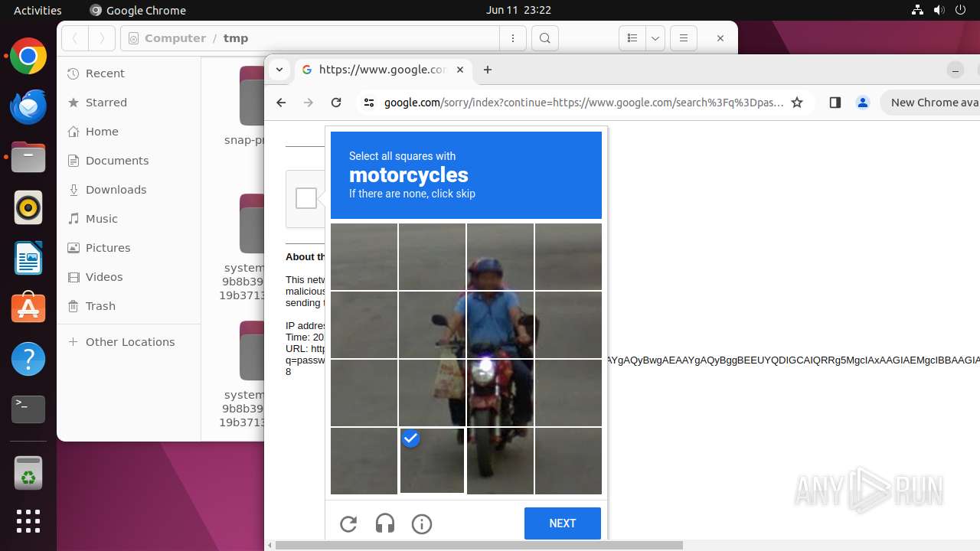Screen dimensions: 980x551
Task: Open clock and calendar in top bar
Action: click(518, 10)
